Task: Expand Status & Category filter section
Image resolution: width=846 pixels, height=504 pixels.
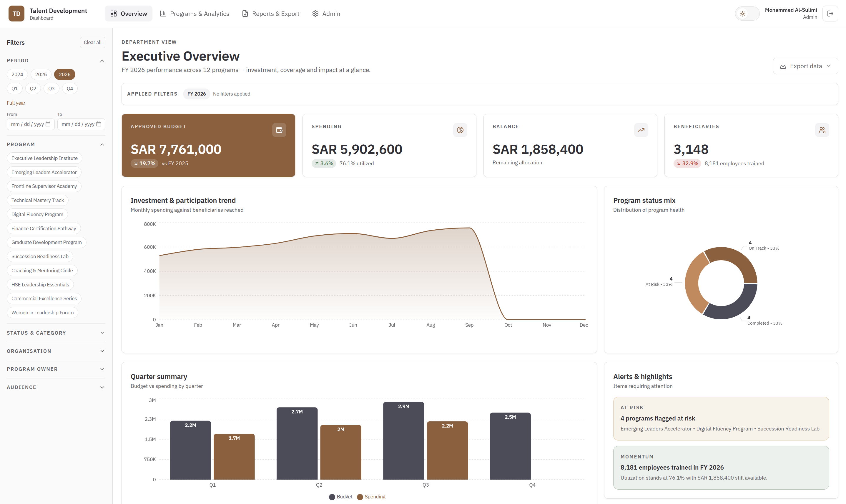Action: click(56, 333)
